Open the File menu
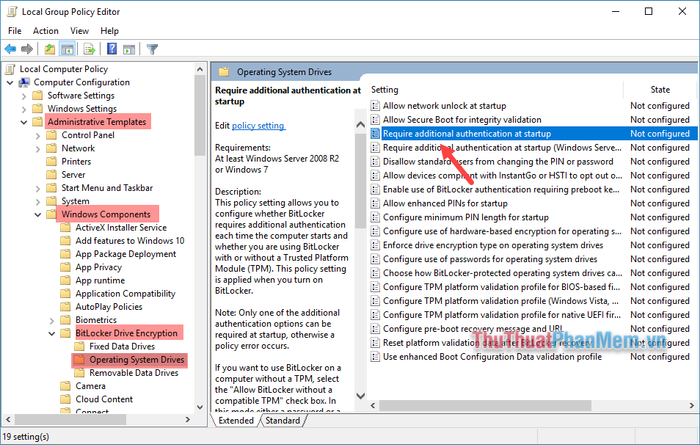Screen dimensions: 700x445 point(15,31)
